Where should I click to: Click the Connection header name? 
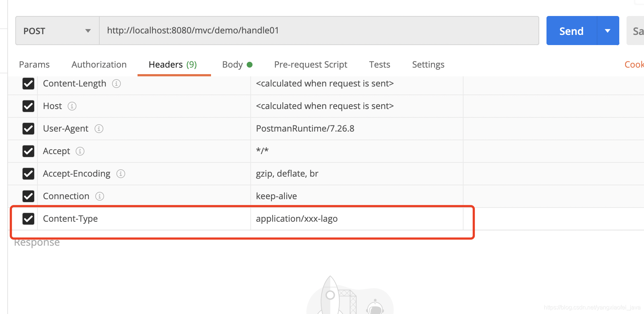(66, 196)
